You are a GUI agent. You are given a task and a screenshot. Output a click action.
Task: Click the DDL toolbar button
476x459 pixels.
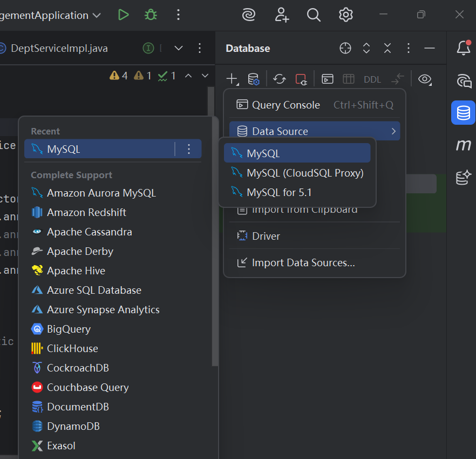point(372,79)
